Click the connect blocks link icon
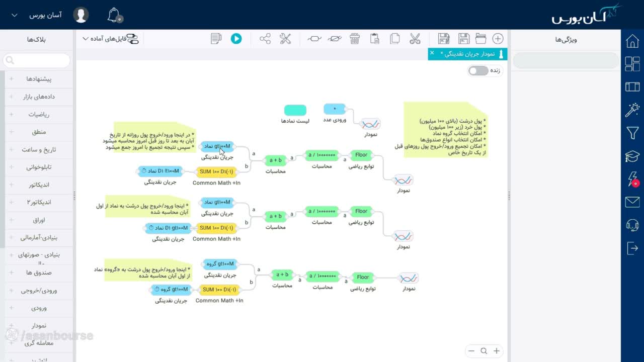This screenshot has height=362, width=644. coord(314,39)
